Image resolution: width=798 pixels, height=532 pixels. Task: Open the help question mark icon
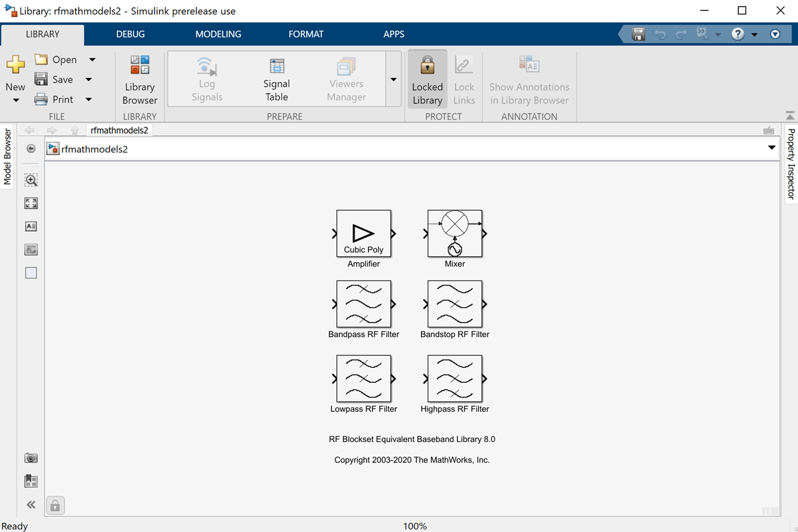737,33
